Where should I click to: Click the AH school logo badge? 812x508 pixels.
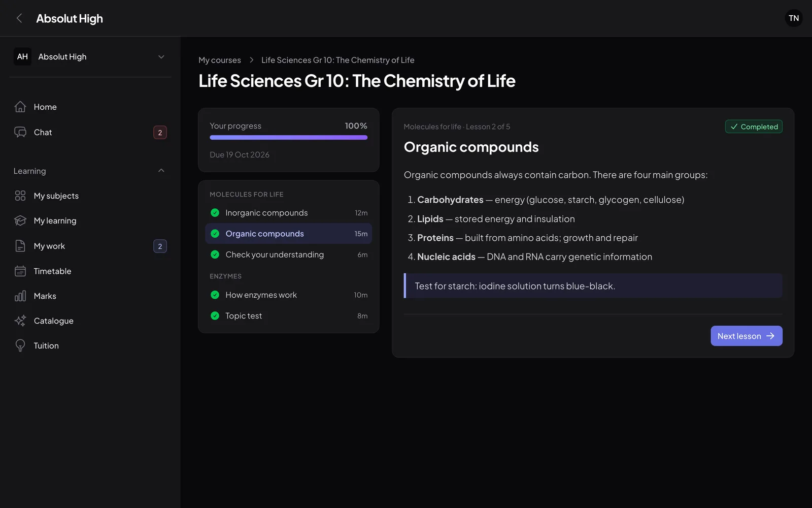click(x=22, y=56)
